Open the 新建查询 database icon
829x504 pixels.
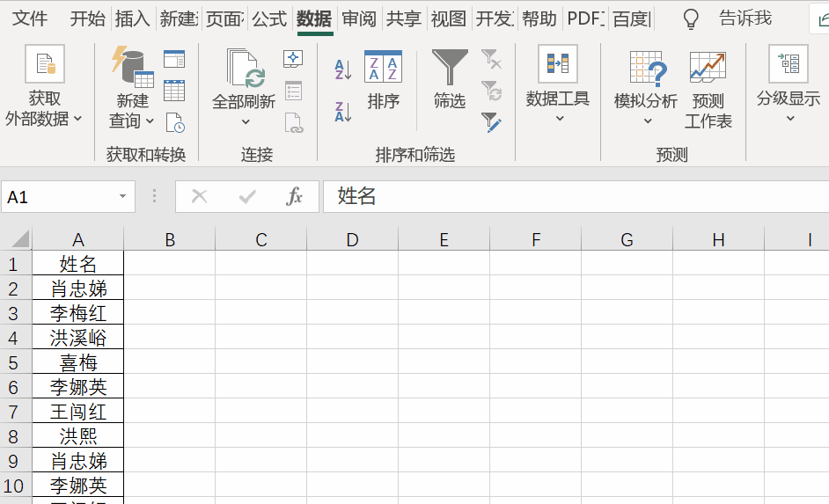132,67
